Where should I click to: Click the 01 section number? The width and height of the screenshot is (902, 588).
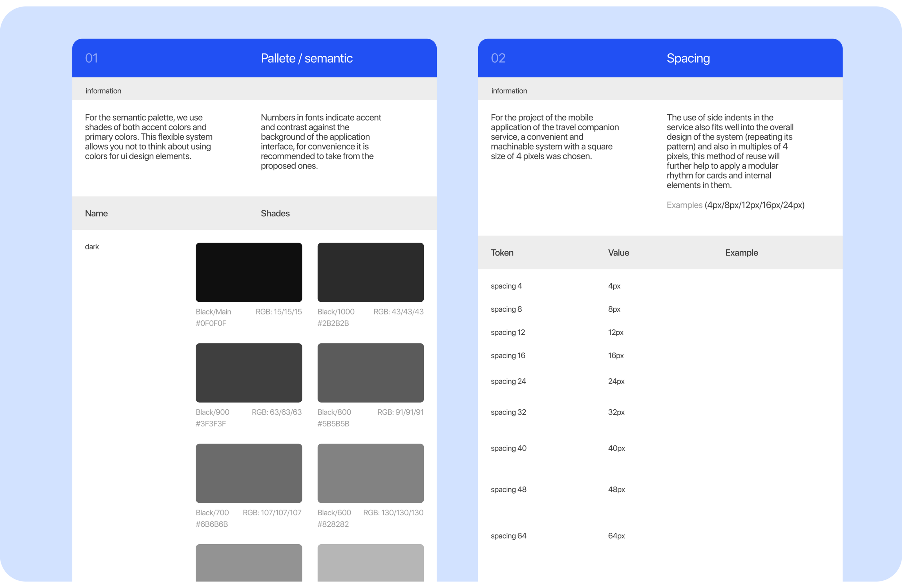click(x=91, y=58)
